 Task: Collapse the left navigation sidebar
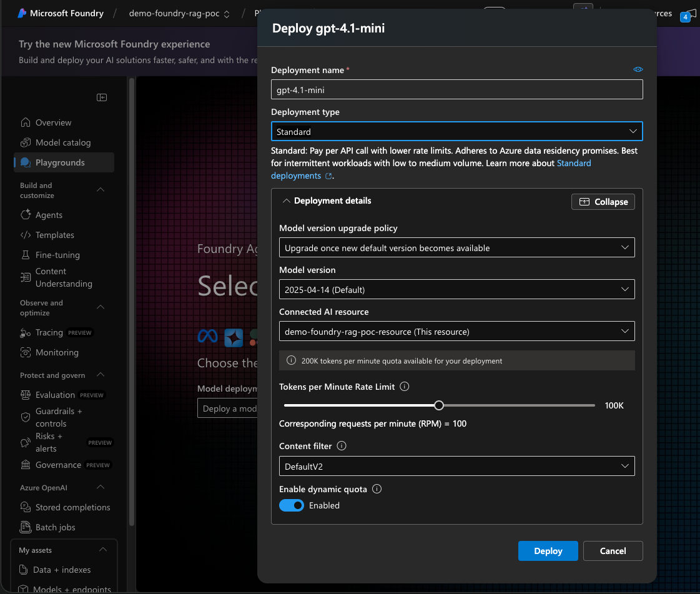click(101, 97)
